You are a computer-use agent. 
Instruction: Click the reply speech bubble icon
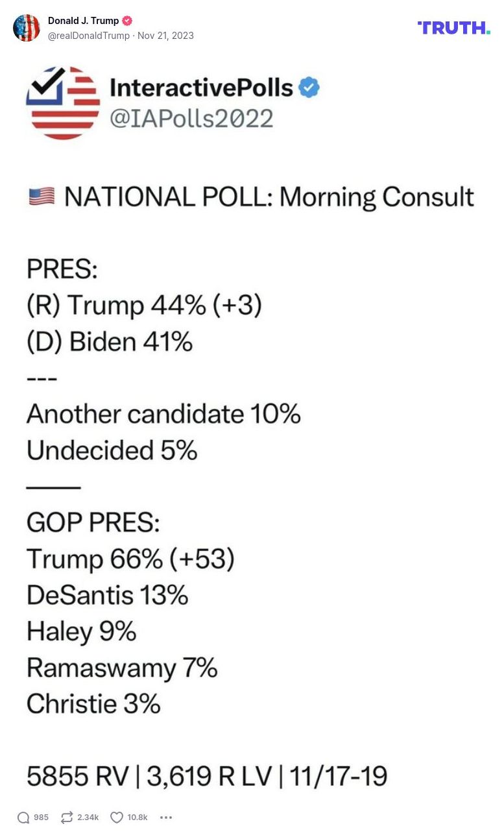tap(23, 818)
